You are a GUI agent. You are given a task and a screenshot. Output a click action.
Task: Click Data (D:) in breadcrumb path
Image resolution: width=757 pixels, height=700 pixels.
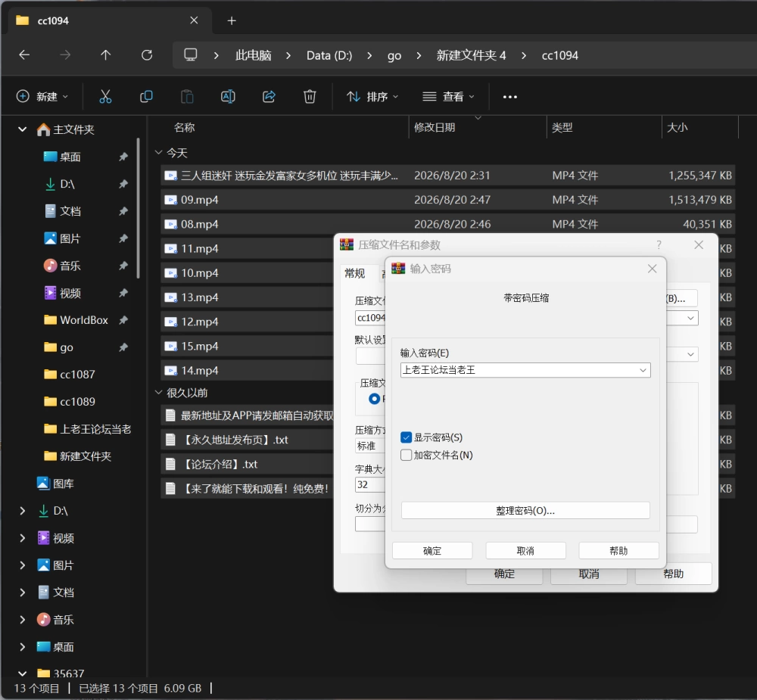329,55
